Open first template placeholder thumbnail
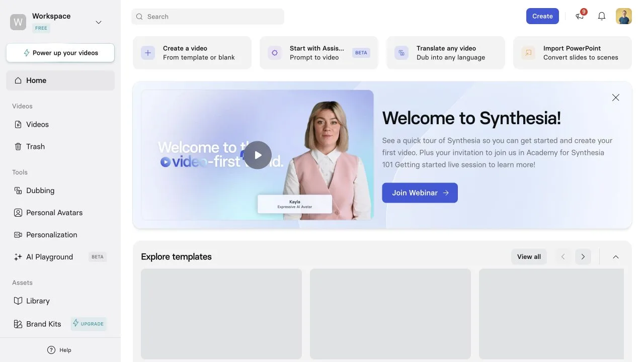This screenshot has width=644, height=362. (x=221, y=314)
